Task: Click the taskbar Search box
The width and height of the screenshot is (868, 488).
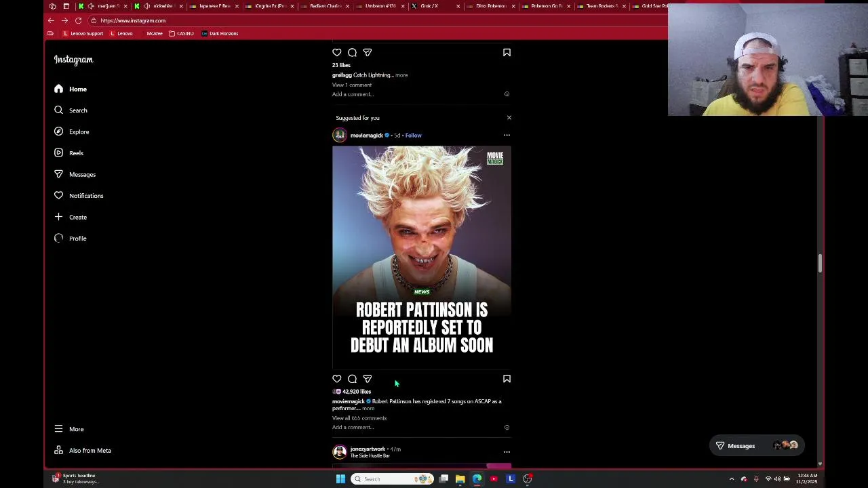Action: [x=393, y=479]
